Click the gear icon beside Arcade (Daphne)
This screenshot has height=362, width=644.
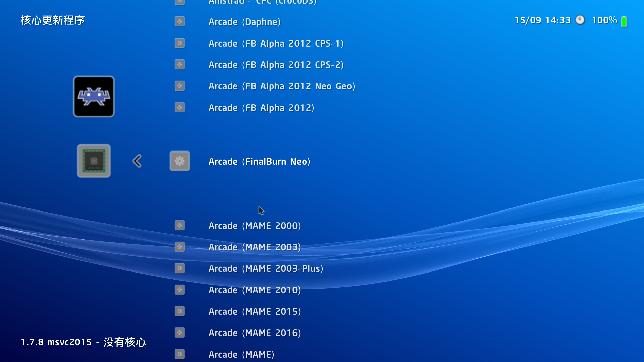[x=180, y=22]
